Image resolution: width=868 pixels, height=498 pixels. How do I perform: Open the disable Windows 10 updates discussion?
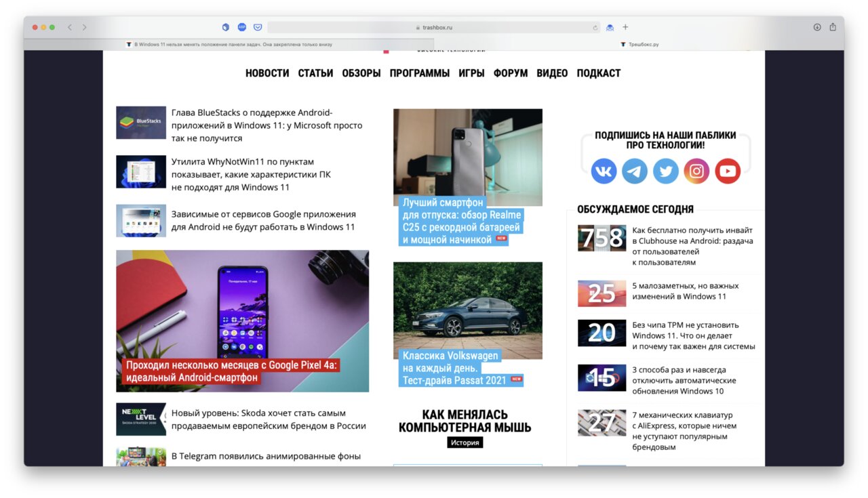pos(684,380)
